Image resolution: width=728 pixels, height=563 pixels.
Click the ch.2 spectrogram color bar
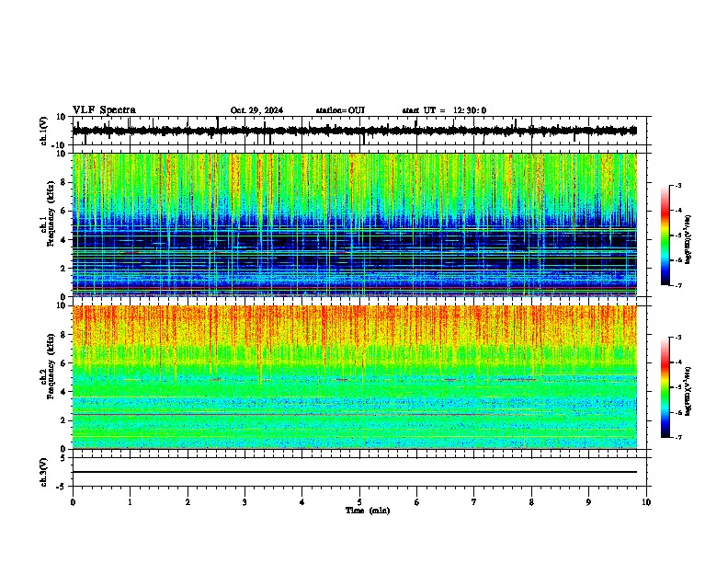(x=665, y=387)
